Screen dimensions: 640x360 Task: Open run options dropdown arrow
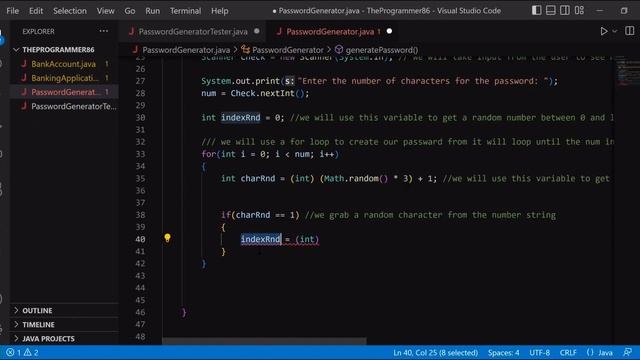614,31
